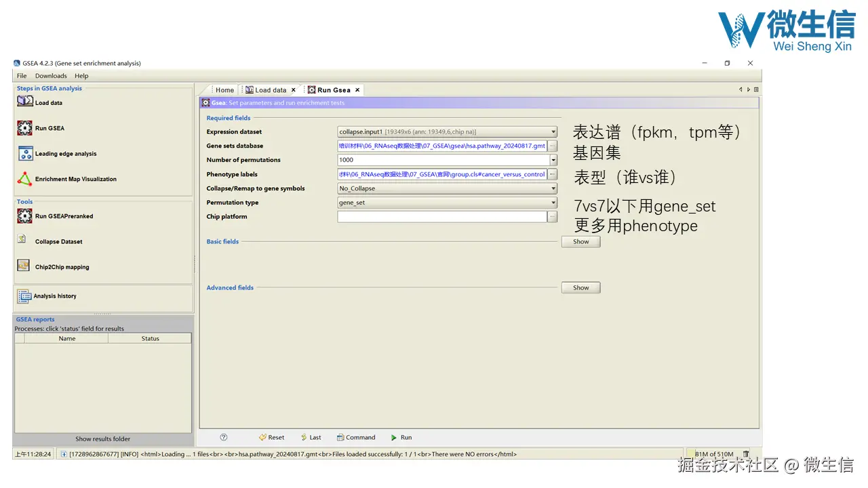
Task: Open Analysis history
Action: tap(47, 296)
